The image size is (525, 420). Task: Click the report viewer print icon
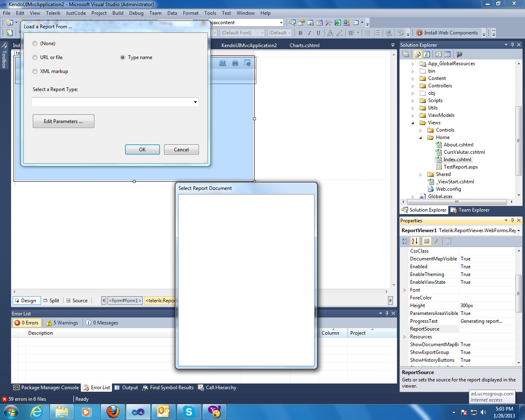[235, 63]
